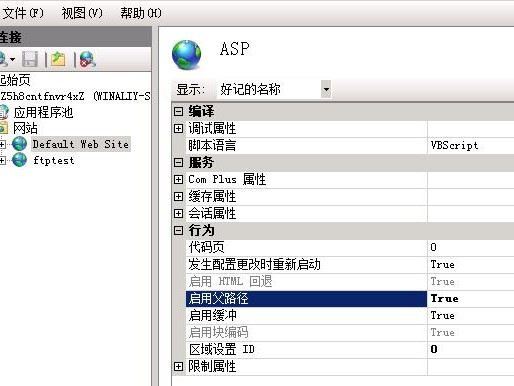Select 启用 HTML 回退 property
This screenshot has width=514, height=386.
tap(306, 281)
